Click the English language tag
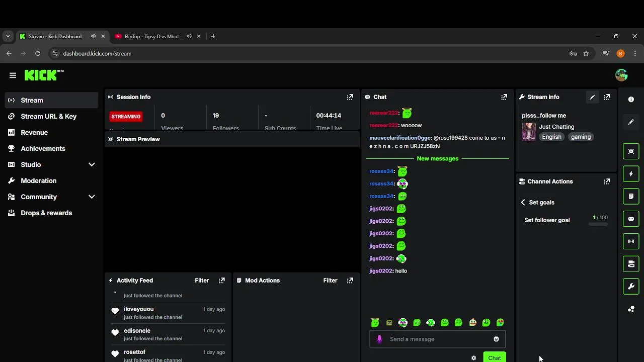Image resolution: width=644 pixels, height=362 pixels. 551,137
